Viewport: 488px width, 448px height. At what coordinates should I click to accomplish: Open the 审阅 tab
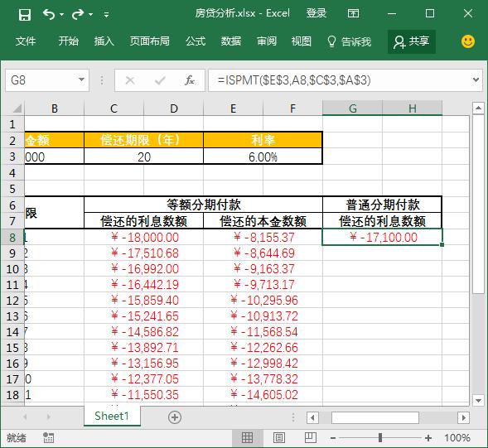pyautogui.click(x=267, y=41)
